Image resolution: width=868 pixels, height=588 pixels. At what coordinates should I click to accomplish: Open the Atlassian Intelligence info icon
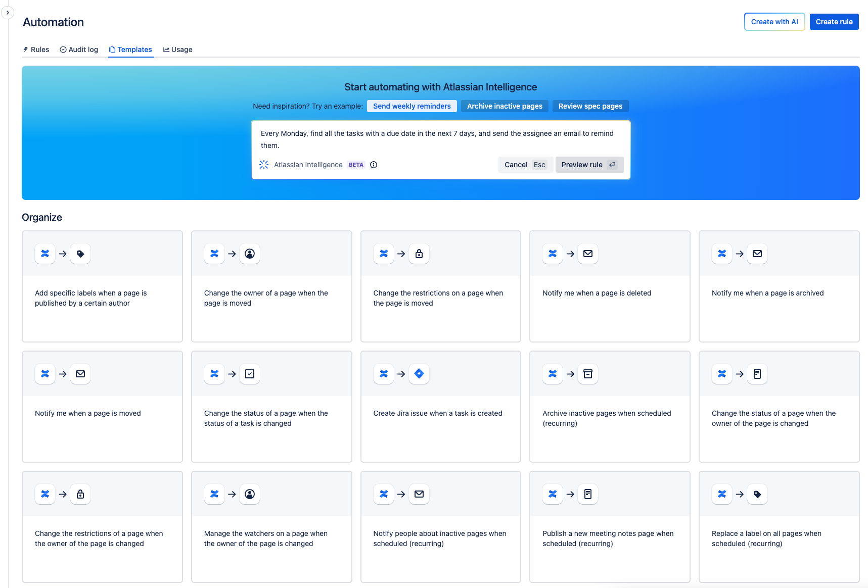coord(374,165)
